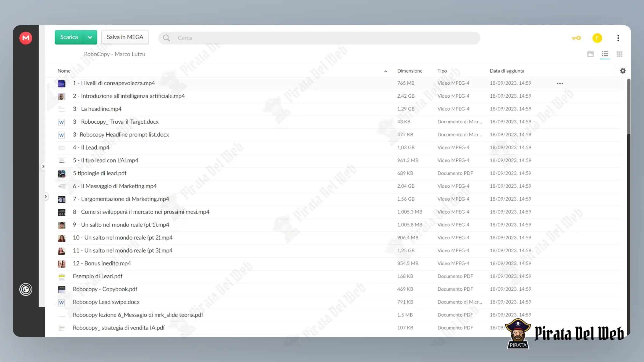Open the recovery key icon
This screenshot has width=644, height=362.
[x=576, y=38]
